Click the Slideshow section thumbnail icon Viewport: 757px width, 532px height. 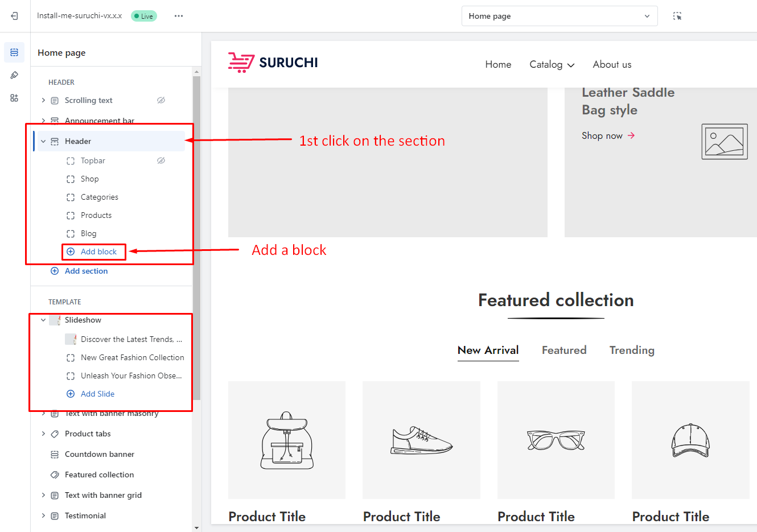point(55,320)
